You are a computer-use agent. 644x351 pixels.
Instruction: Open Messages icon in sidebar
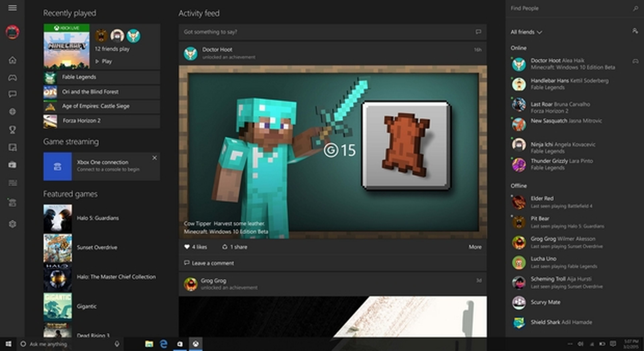coord(12,94)
